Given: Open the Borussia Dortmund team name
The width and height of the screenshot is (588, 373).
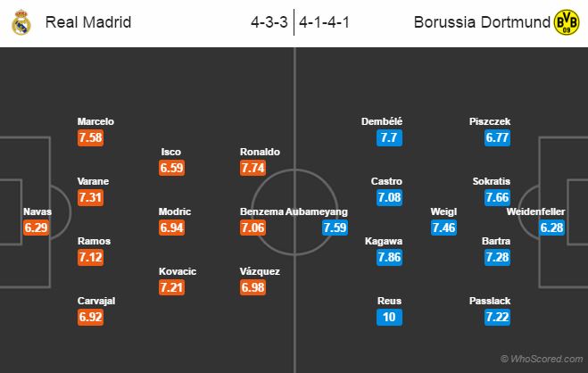Looking at the screenshot, I should point(482,22).
